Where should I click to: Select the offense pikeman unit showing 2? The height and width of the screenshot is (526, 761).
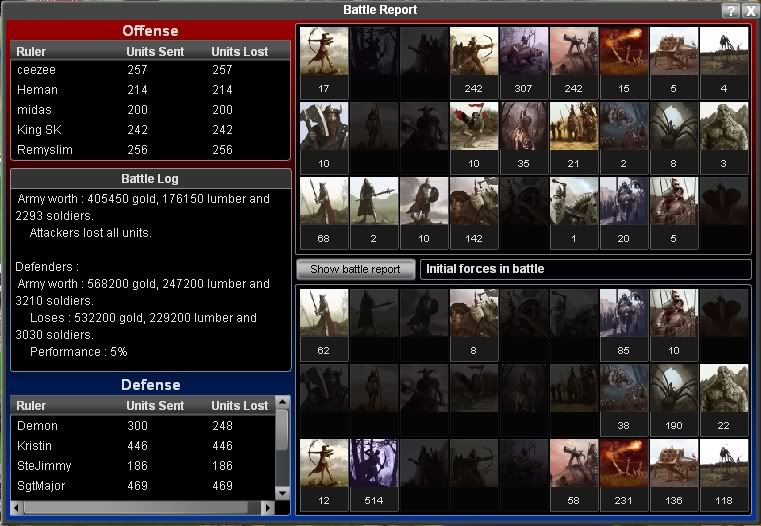point(374,213)
